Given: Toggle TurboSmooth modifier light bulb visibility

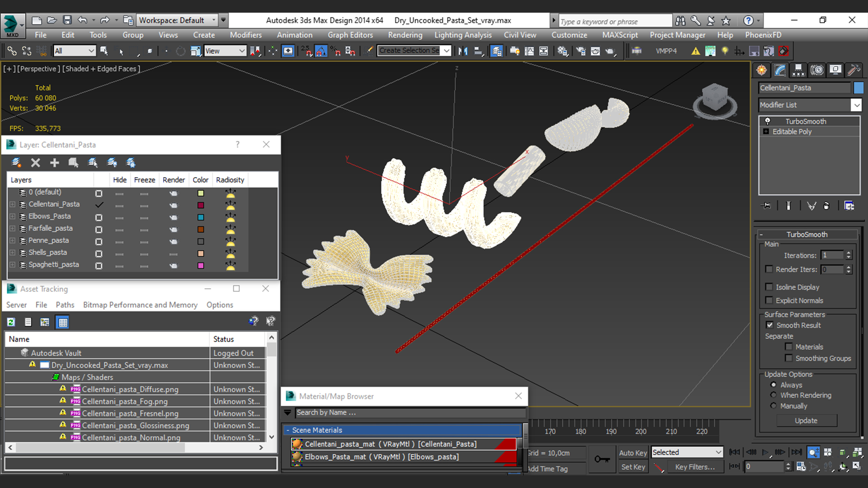Looking at the screenshot, I should (767, 121).
